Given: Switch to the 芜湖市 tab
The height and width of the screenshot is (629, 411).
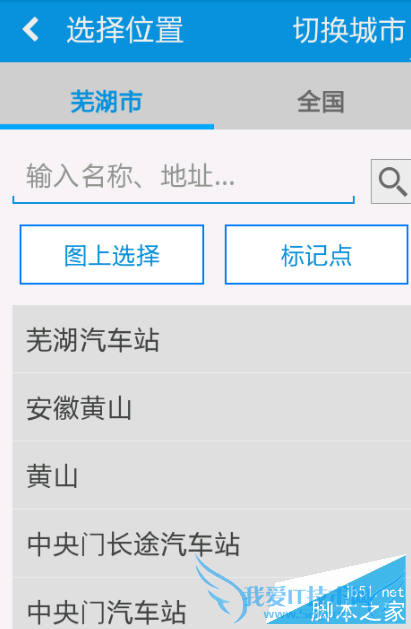Looking at the screenshot, I should coord(107,101).
